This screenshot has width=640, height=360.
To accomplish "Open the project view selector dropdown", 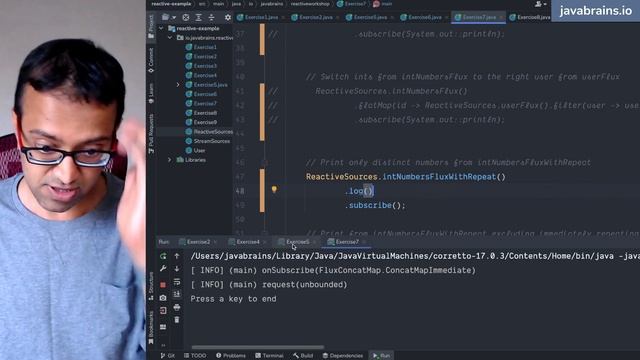I will coord(169,17).
